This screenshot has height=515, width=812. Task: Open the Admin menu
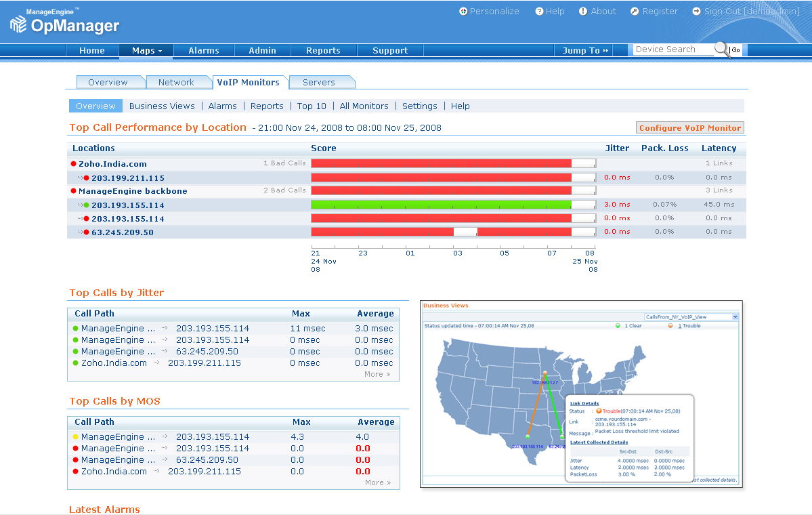coord(262,50)
